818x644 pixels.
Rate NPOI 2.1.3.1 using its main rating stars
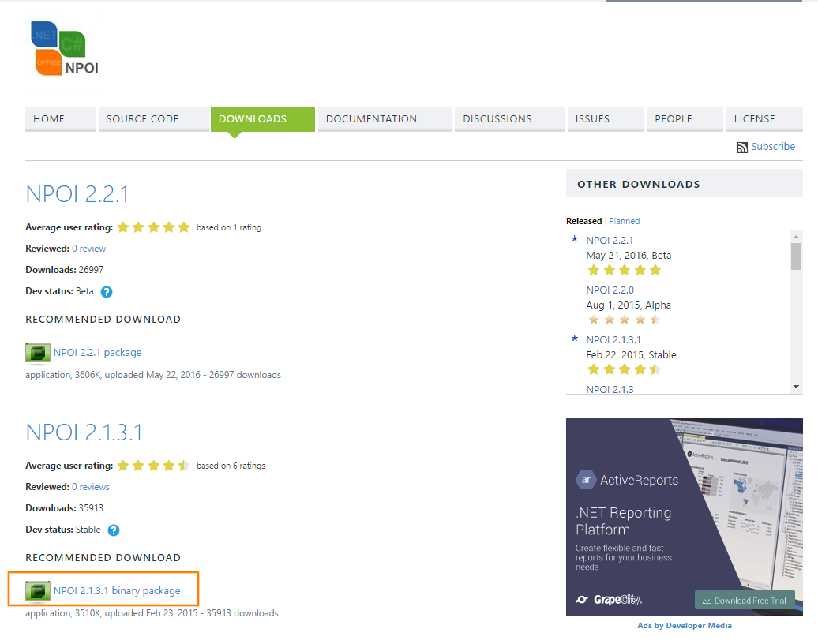[x=153, y=466]
